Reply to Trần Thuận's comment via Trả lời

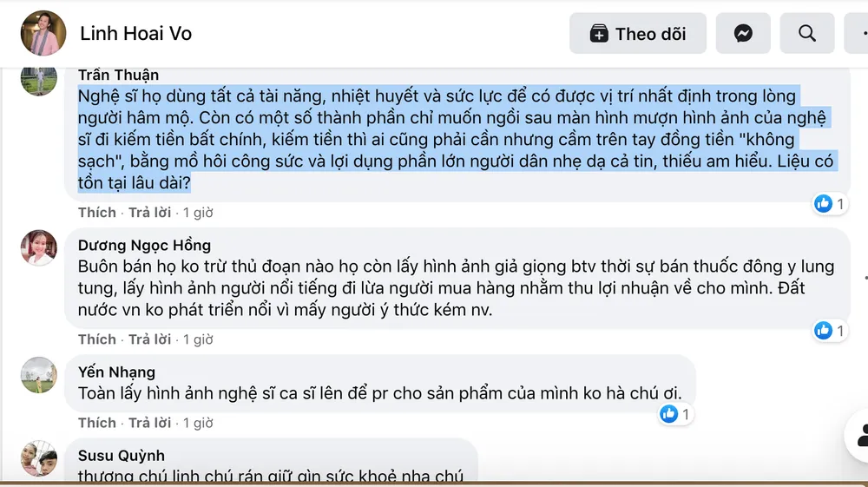pyautogui.click(x=150, y=213)
